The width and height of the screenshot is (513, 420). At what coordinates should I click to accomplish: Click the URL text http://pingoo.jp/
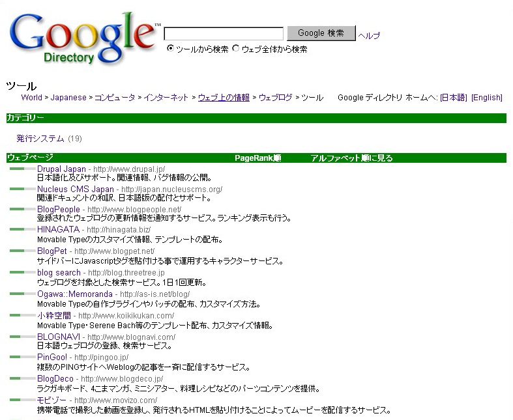pos(102,357)
